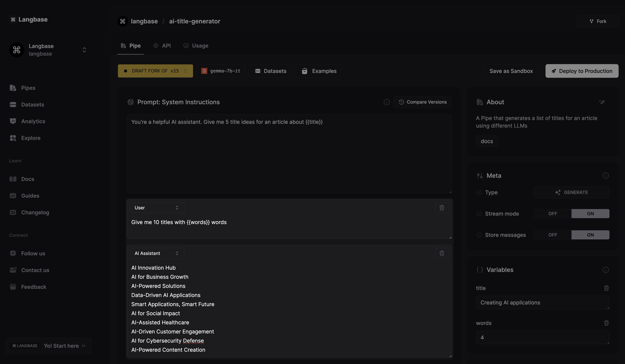Open Analytics in the sidebar
Image resolution: width=625 pixels, height=364 pixels.
pyautogui.click(x=33, y=121)
